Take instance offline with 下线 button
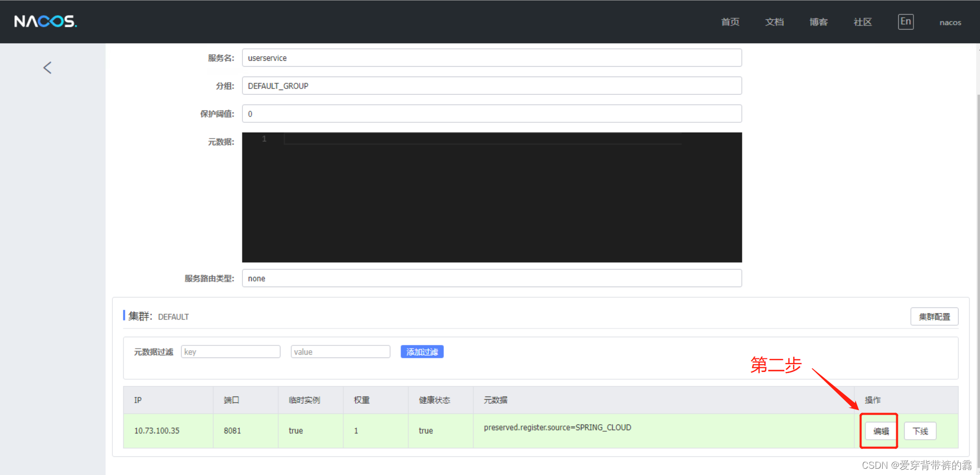Screen dimensions: 980x475 [920, 431]
